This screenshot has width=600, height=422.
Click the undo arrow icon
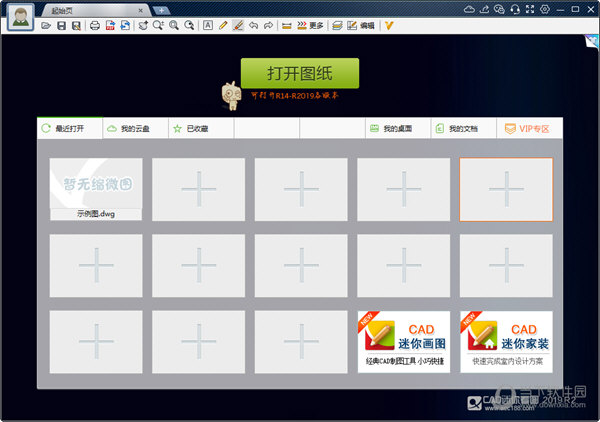pyautogui.click(x=253, y=25)
